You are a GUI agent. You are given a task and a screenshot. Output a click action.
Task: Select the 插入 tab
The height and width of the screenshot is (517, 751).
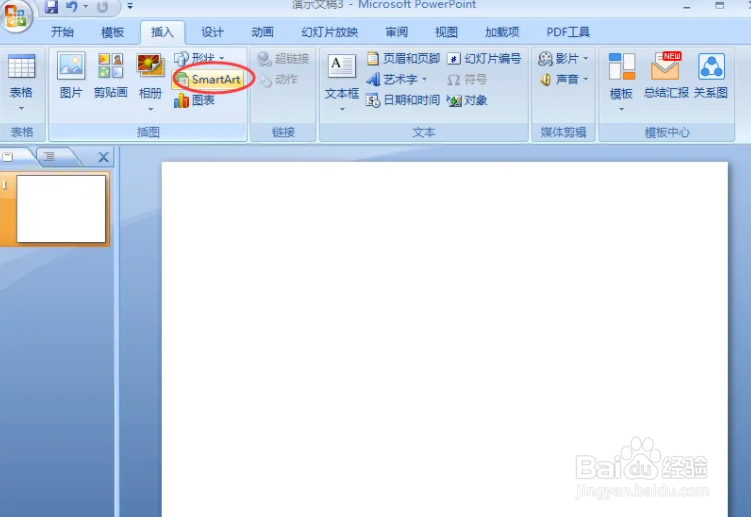[x=162, y=32]
